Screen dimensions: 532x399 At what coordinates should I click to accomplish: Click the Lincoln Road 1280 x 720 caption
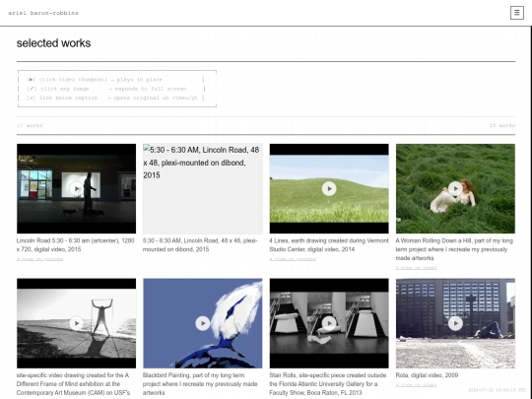[x=76, y=245]
